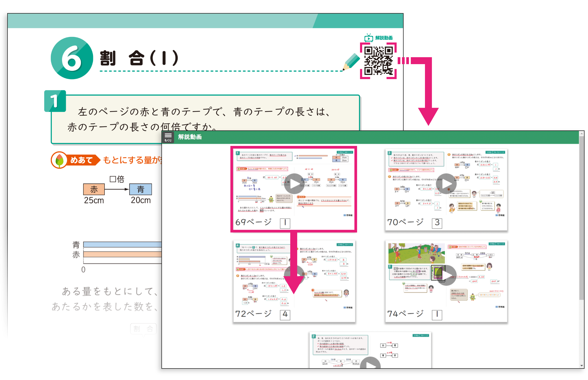The image size is (588, 380).
Task: Click the TV icon beside 解説動画 label
Action: 369,38
